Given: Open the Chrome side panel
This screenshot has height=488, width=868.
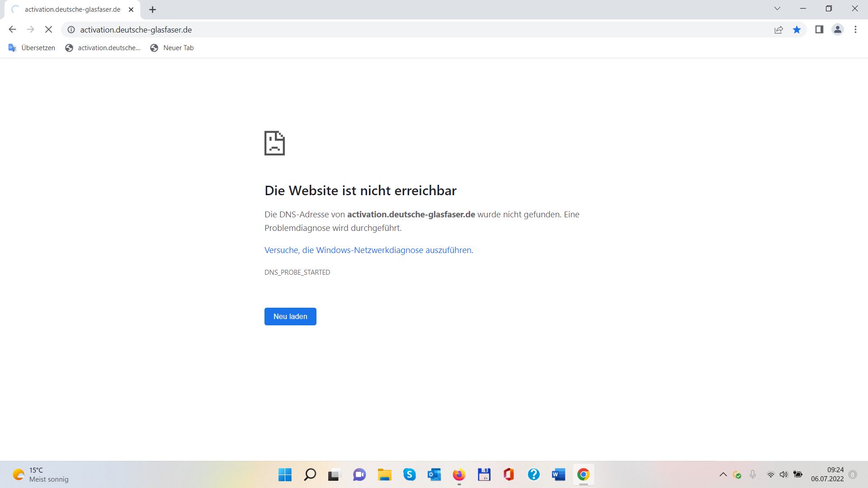Looking at the screenshot, I should point(819,29).
